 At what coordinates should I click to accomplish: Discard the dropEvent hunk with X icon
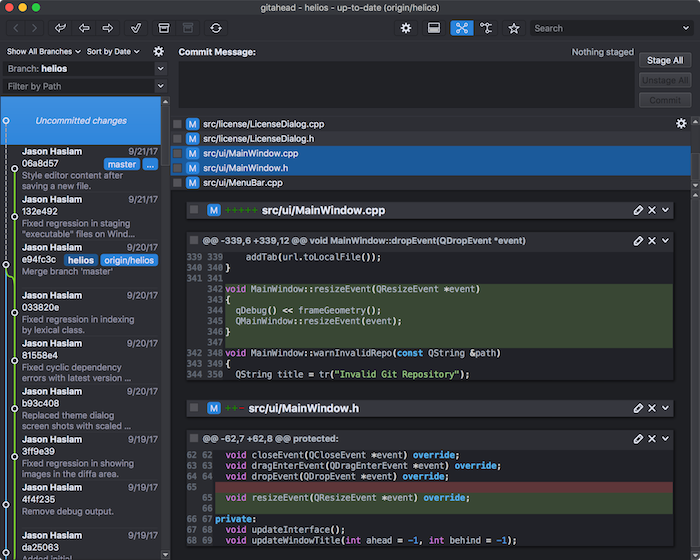pos(652,241)
